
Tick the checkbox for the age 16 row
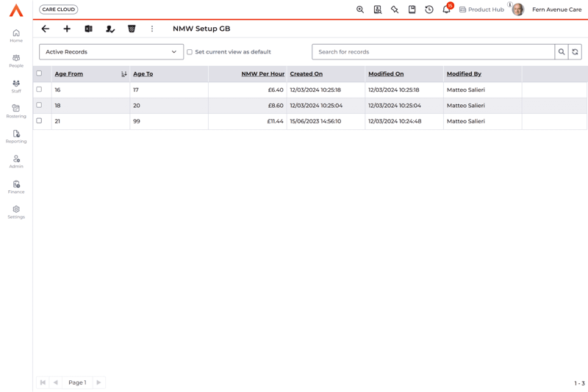(x=40, y=90)
